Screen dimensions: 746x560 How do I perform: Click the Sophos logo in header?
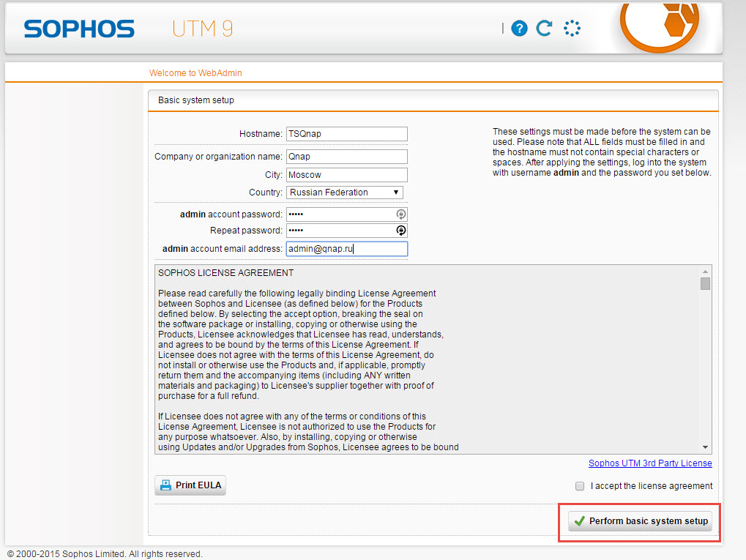point(79,29)
